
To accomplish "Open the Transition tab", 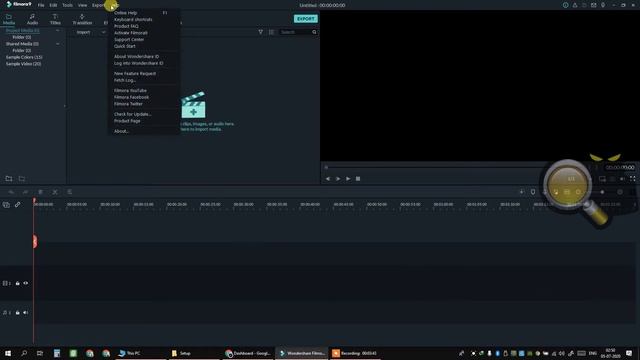I will point(82,19).
